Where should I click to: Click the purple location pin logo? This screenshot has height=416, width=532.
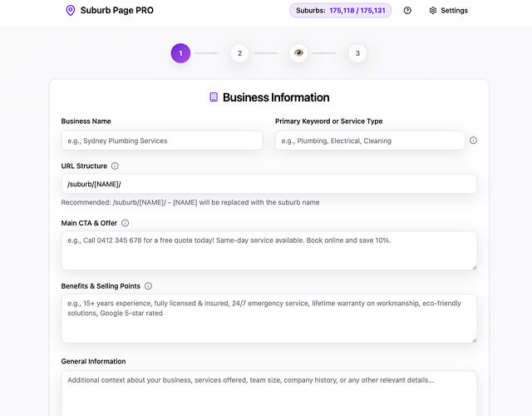pyautogui.click(x=70, y=11)
